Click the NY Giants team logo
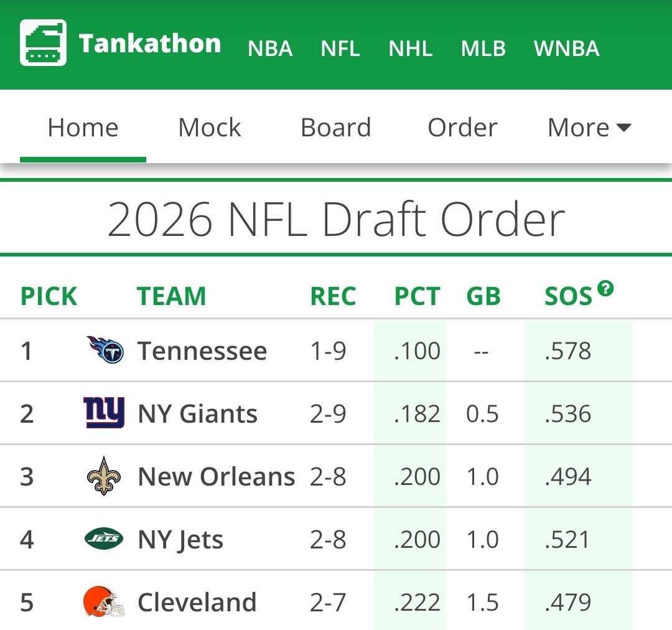This screenshot has width=672, height=630. tap(104, 413)
